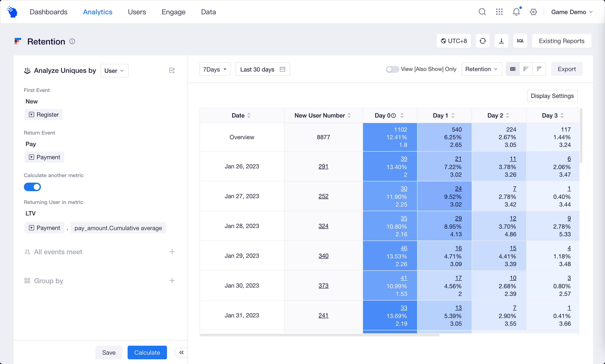The image size is (605, 364).
Task: Sort by the Day 1 column arrows
Action: click(453, 115)
